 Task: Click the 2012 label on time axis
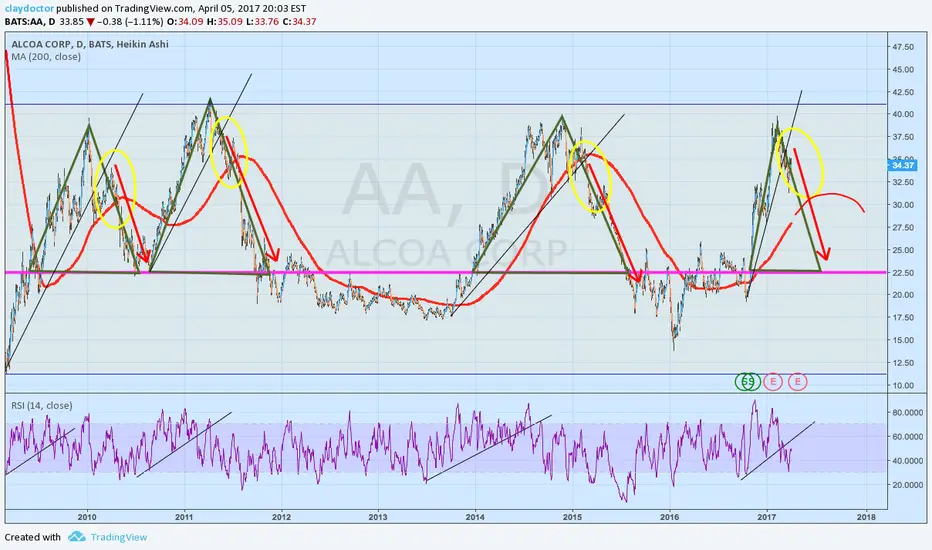pyautogui.click(x=281, y=517)
